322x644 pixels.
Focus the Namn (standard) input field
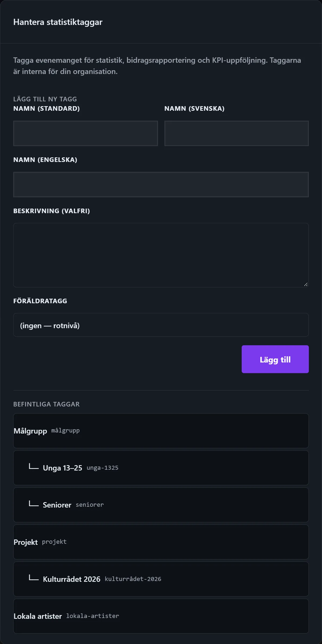coord(86,133)
